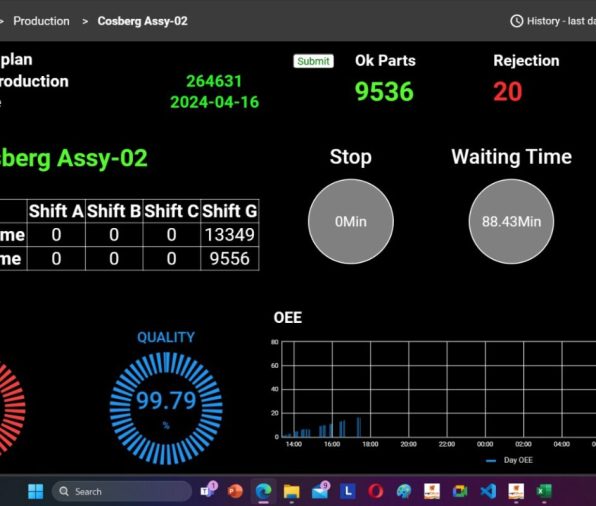Click the Shift G value 9556

point(230,259)
